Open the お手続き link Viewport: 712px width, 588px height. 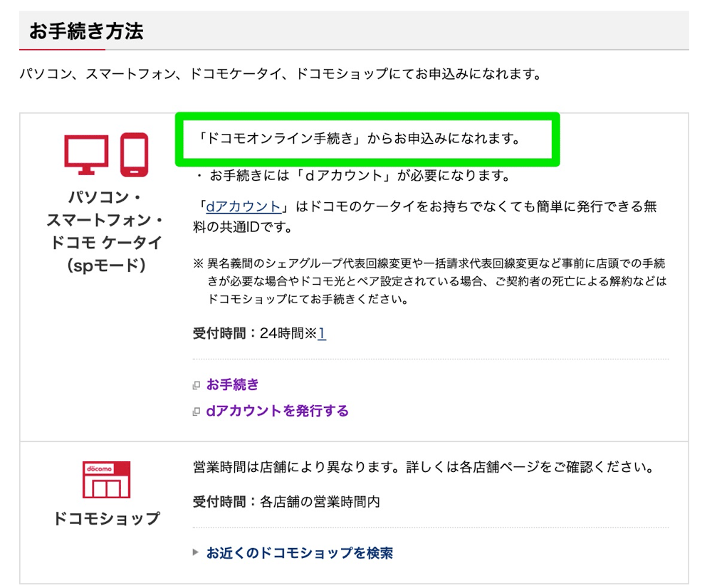[x=233, y=385]
